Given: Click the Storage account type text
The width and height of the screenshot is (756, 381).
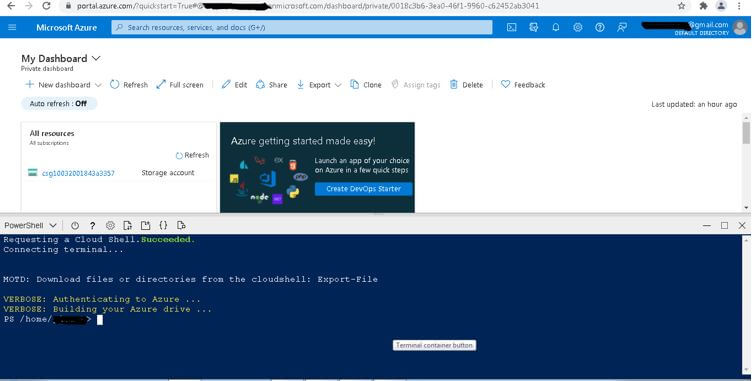Looking at the screenshot, I should point(168,173).
